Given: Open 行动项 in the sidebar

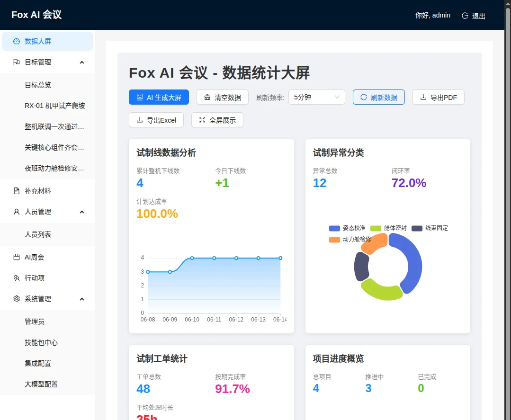Looking at the screenshot, I should click(x=47, y=278).
